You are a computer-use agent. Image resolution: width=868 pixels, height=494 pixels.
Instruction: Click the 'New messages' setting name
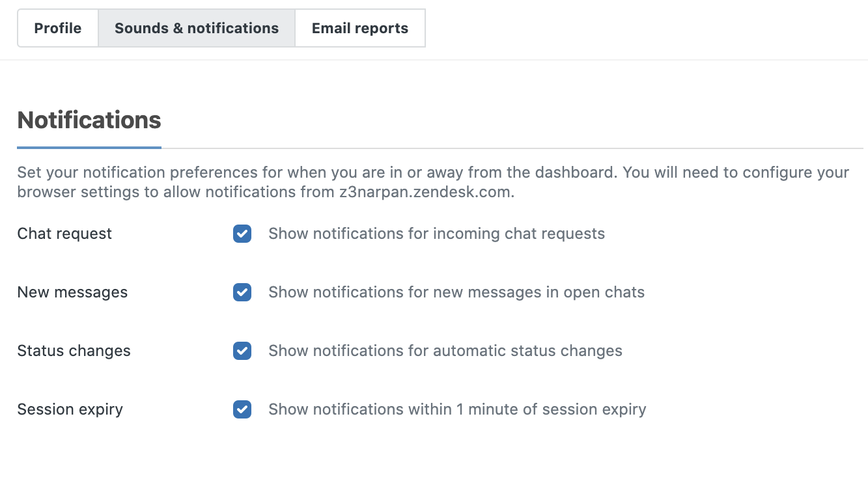(x=72, y=292)
